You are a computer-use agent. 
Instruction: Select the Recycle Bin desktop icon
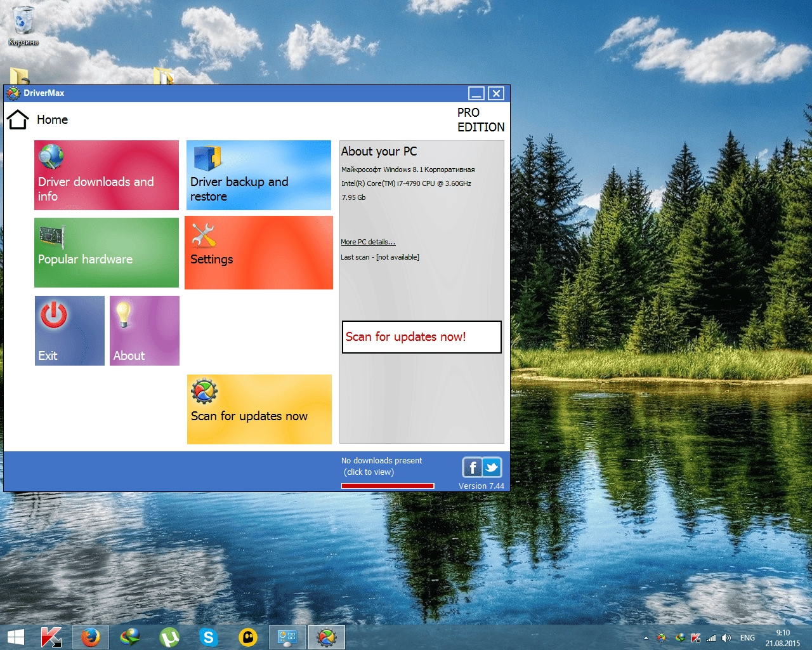(23, 26)
